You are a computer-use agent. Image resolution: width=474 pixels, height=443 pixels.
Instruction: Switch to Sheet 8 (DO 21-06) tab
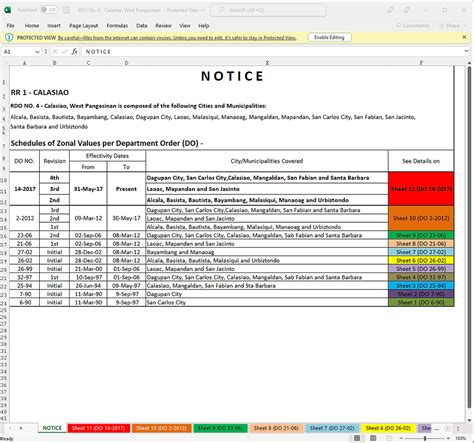[276, 428]
